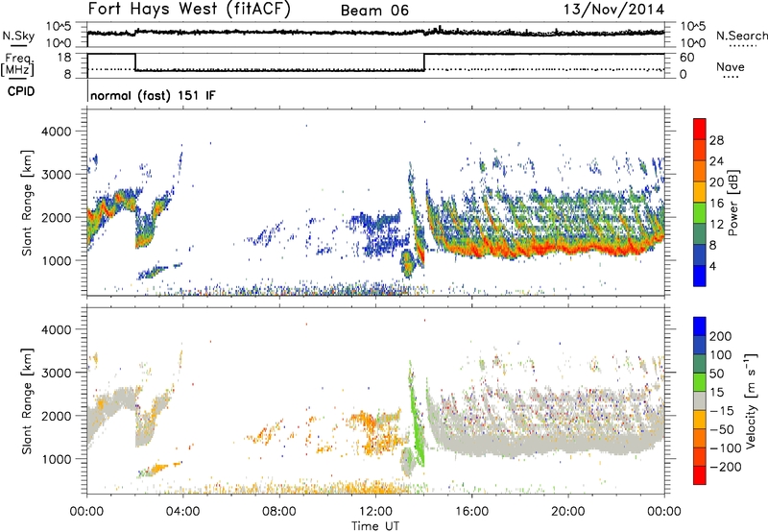Click the '-200' value on the Velocity scale

coord(725,467)
